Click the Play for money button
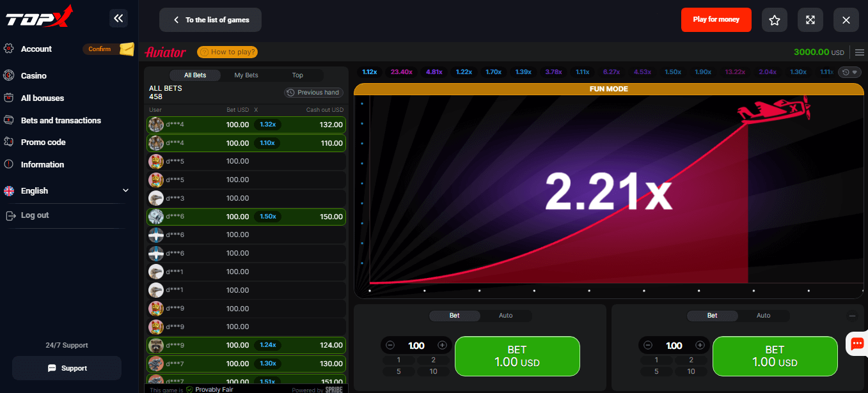Image resolution: width=868 pixels, height=393 pixels. pyautogui.click(x=716, y=20)
